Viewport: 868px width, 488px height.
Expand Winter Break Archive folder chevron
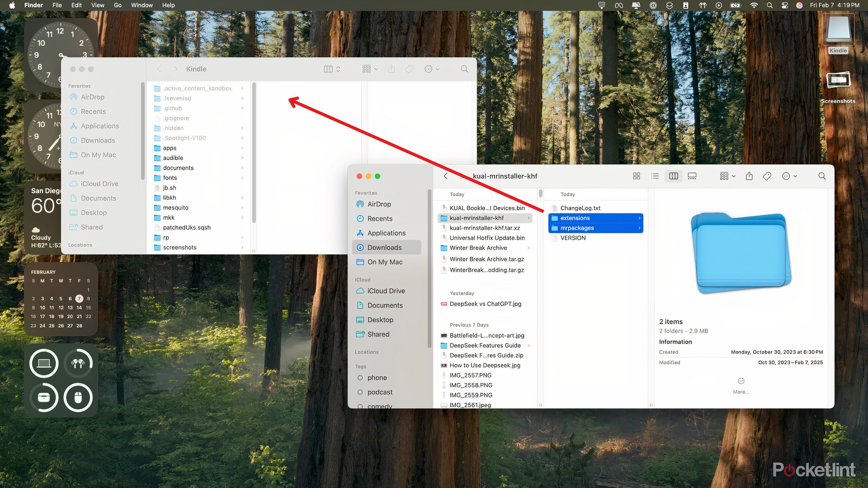[529, 248]
